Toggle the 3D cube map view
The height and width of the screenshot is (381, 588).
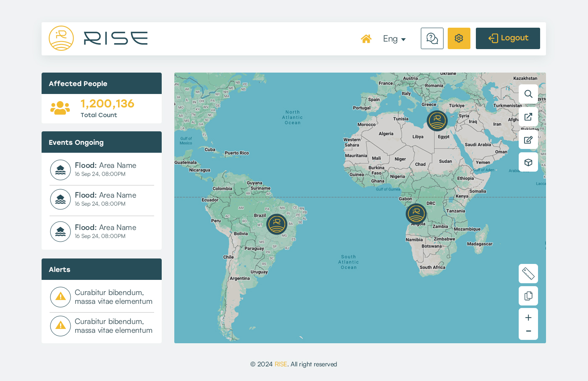click(x=528, y=162)
